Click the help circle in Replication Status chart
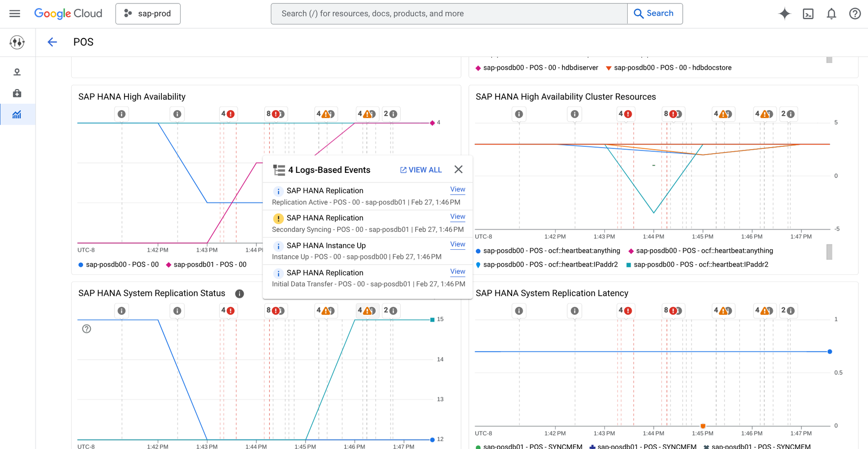This screenshot has width=868, height=449. pyautogui.click(x=87, y=329)
